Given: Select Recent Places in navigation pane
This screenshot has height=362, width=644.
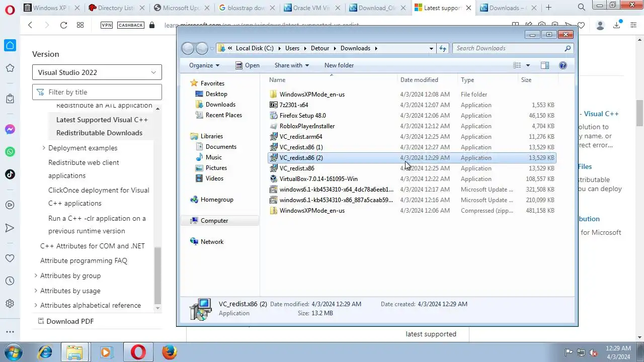Looking at the screenshot, I should [x=224, y=115].
